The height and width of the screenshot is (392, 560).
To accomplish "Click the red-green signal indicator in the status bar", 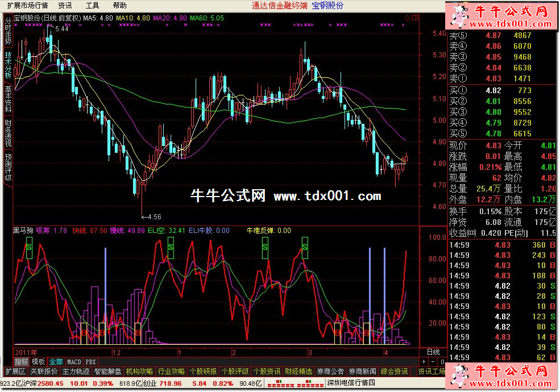I will 296,383.
